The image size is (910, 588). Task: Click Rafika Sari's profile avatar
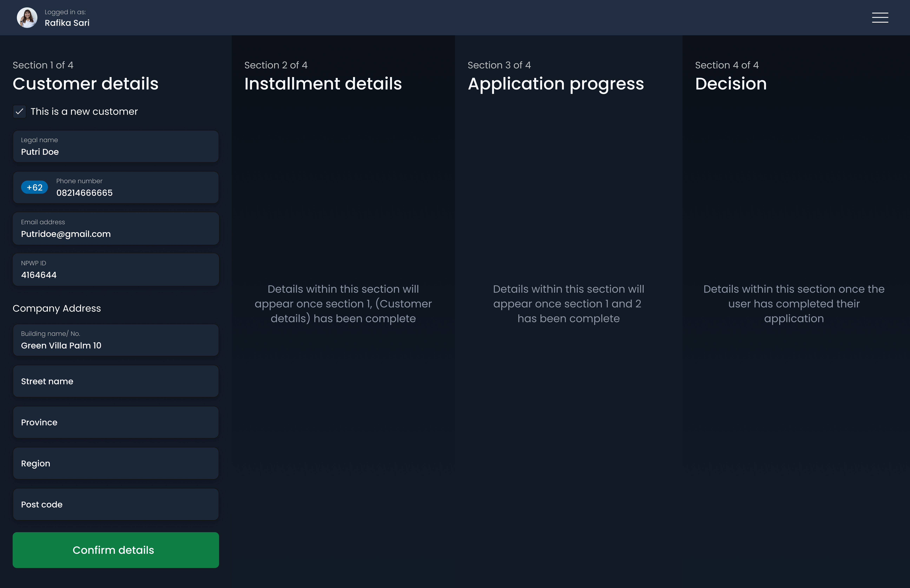coord(27,18)
